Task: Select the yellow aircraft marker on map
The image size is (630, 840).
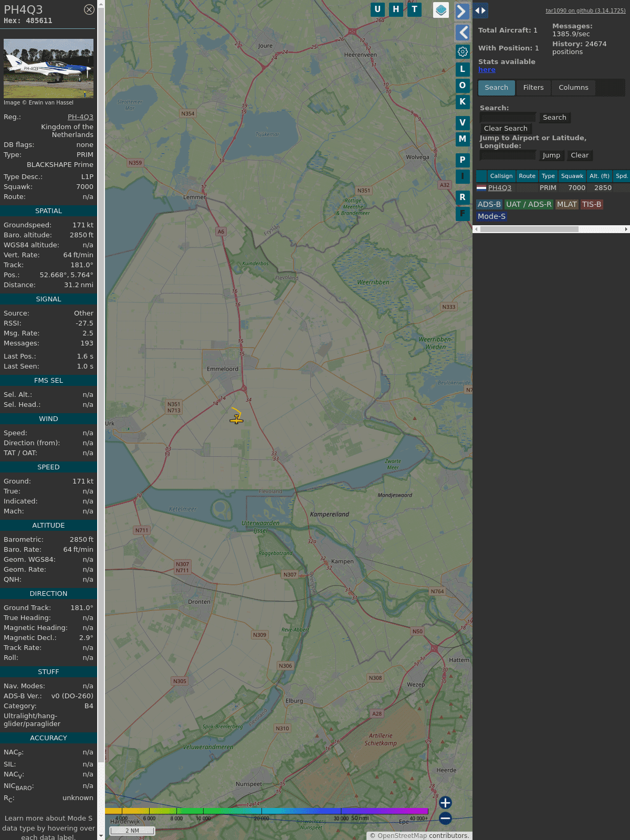Action: click(236, 419)
